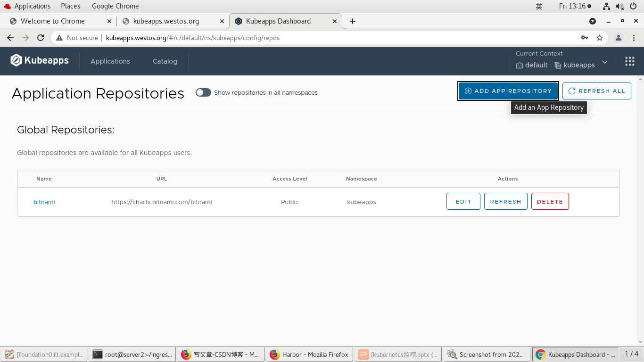Click the bitnami charts URL text
Viewport: 644px width, 362px height.
pos(162,202)
